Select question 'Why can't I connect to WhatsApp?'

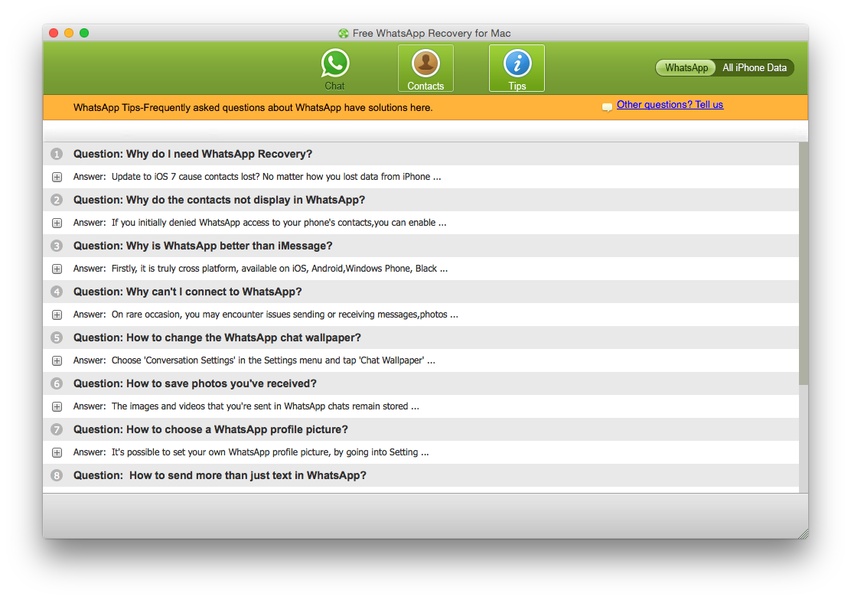[187, 292]
